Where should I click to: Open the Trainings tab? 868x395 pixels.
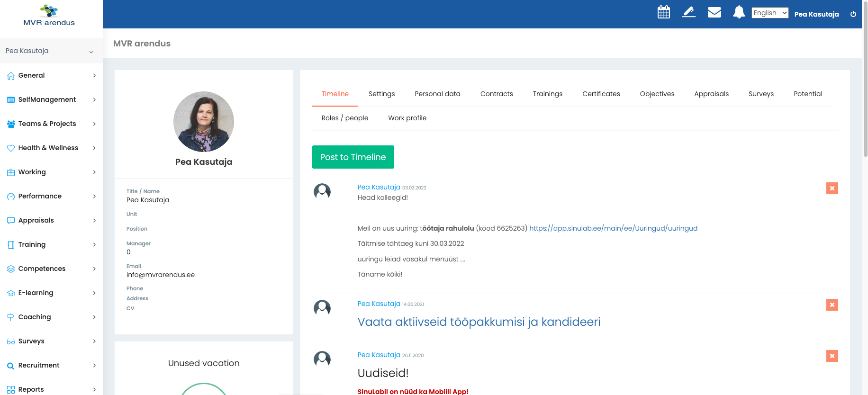point(547,94)
